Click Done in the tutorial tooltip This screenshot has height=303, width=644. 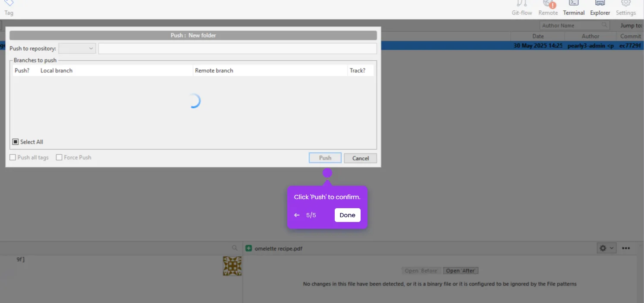pyautogui.click(x=347, y=215)
